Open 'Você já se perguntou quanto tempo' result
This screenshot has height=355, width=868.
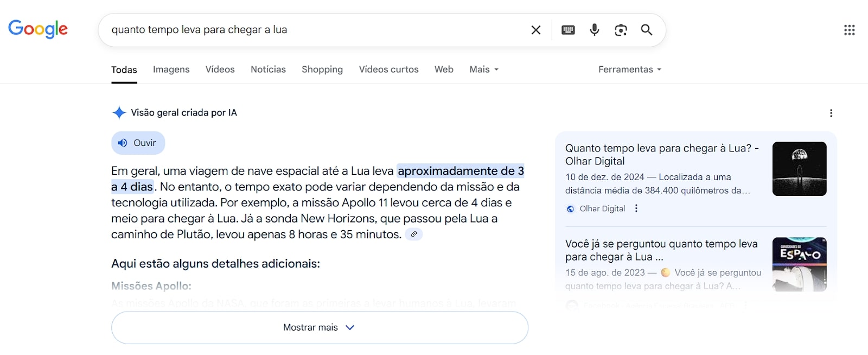661,250
